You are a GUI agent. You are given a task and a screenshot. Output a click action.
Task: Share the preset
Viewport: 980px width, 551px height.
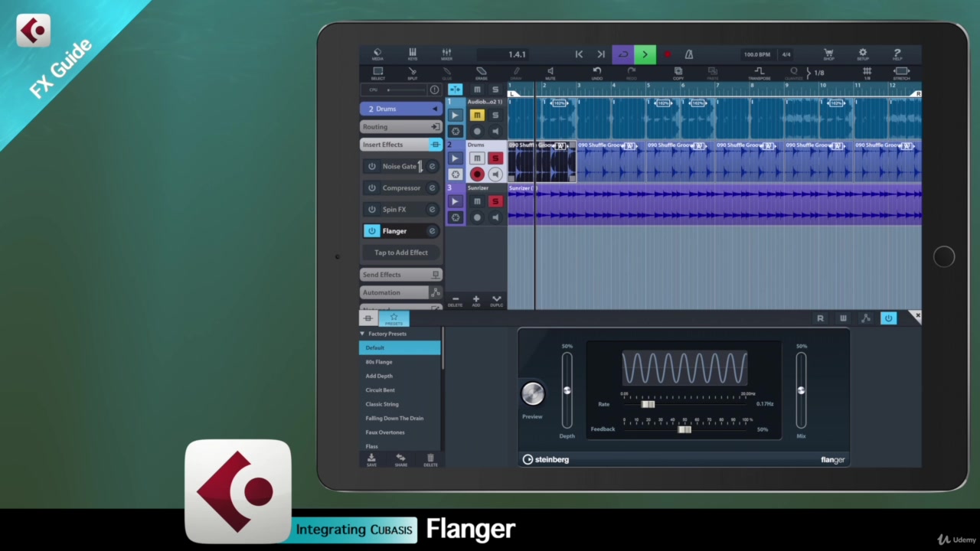pos(400,460)
